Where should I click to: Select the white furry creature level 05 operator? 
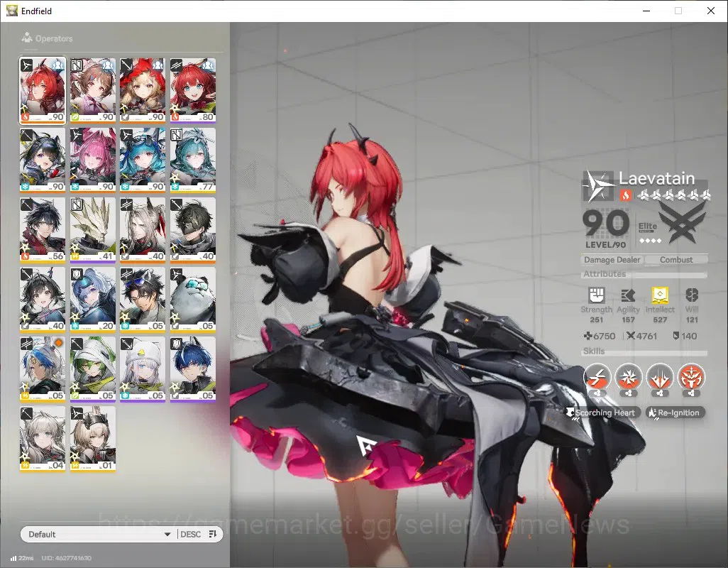(x=193, y=299)
